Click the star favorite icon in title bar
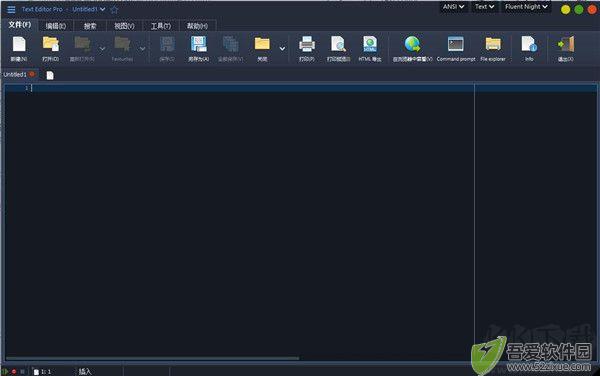This screenshot has height=376, width=600. (x=114, y=9)
